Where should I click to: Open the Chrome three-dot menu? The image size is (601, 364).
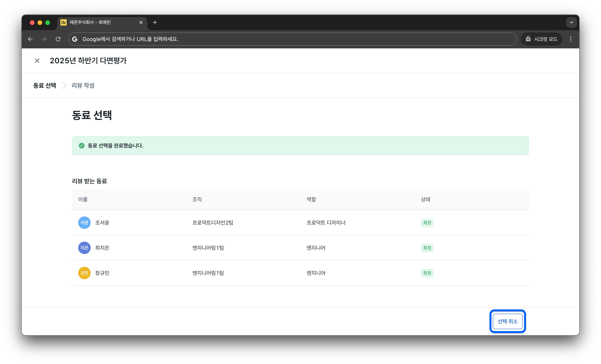[x=571, y=39]
